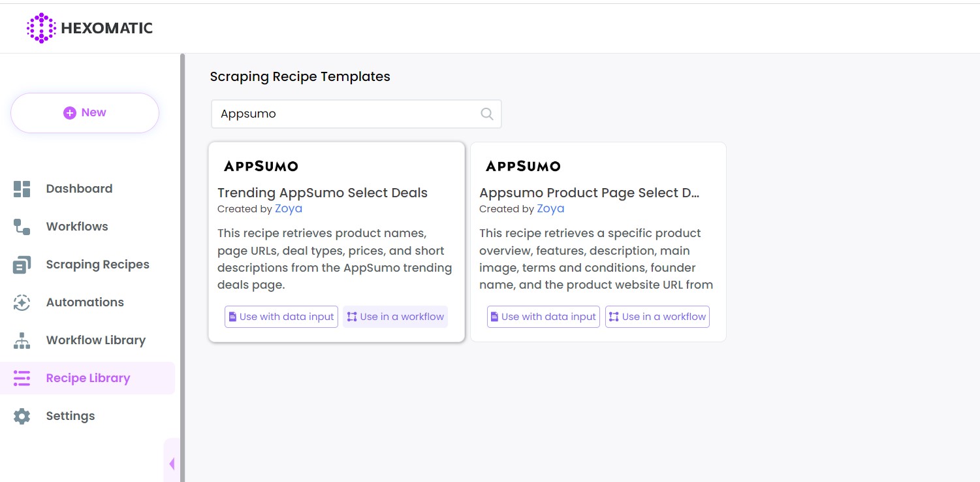Image resolution: width=980 pixels, height=482 pixels.
Task: Click Use in a workflow on Trending AppSumo Select Deals
Action: point(395,316)
